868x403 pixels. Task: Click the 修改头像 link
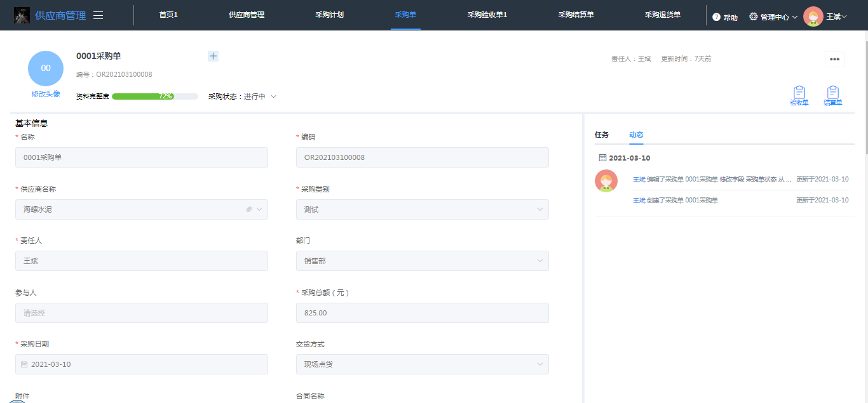pyautogui.click(x=46, y=94)
